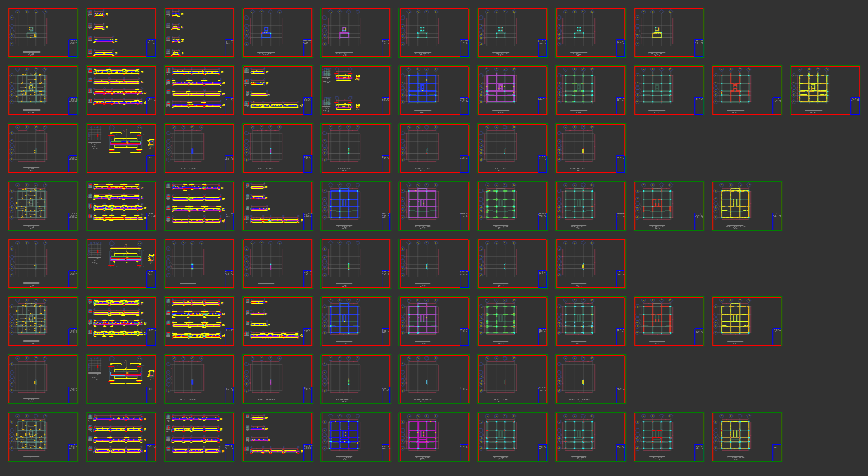Open the empty grid sheet starting the fifth row
The width and height of the screenshot is (868, 476).
(x=43, y=263)
